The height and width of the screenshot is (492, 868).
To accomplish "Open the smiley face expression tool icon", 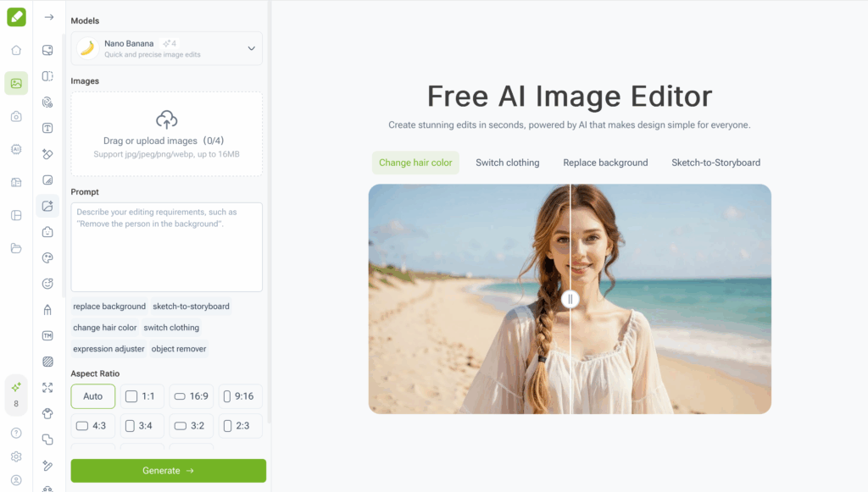I will point(47,283).
